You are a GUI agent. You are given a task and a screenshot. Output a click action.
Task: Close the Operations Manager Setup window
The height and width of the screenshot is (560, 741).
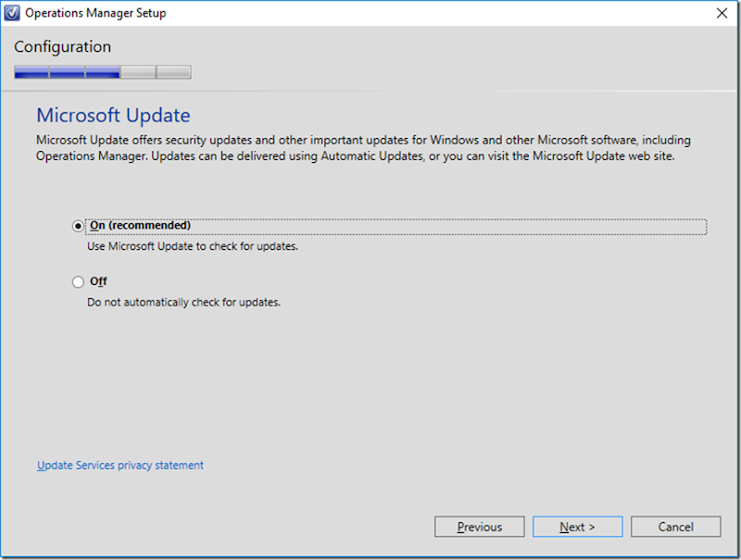click(x=722, y=13)
